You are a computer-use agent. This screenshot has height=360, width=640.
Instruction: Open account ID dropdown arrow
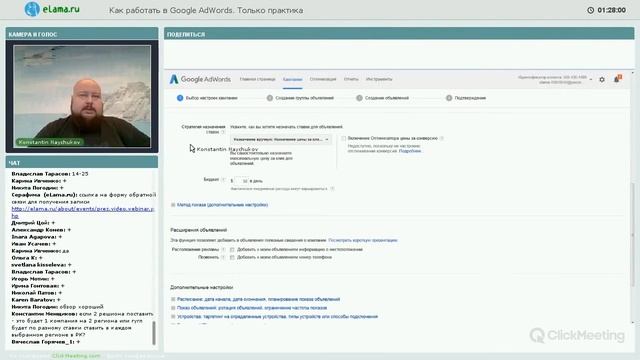click(591, 80)
